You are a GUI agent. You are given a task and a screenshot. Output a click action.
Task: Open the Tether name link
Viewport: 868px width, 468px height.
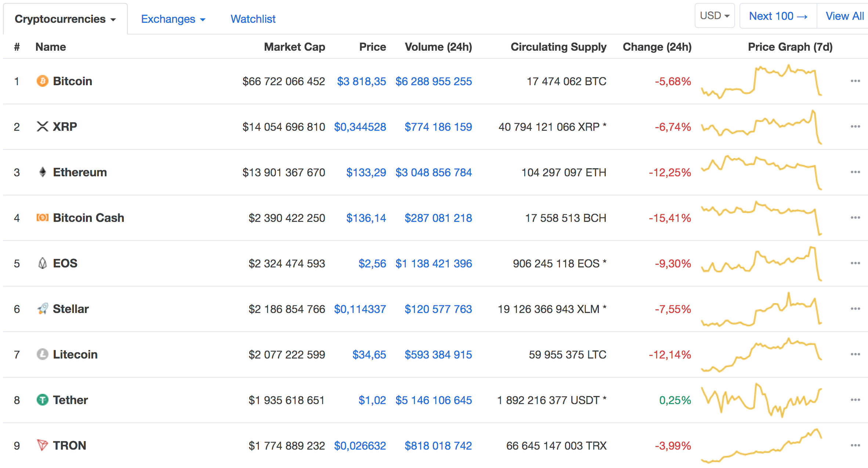point(70,400)
